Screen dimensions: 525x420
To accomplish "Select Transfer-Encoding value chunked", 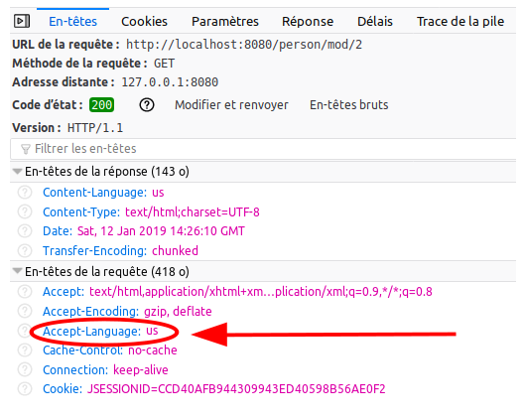I will pyautogui.click(x=175, y=250).
